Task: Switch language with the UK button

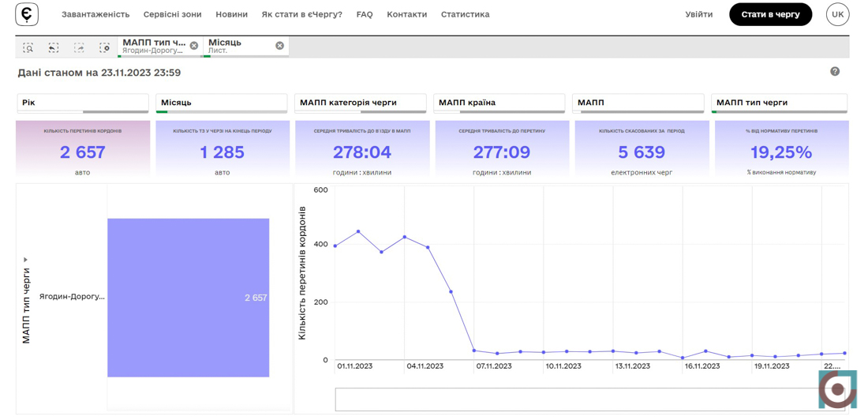Action: 837,14
